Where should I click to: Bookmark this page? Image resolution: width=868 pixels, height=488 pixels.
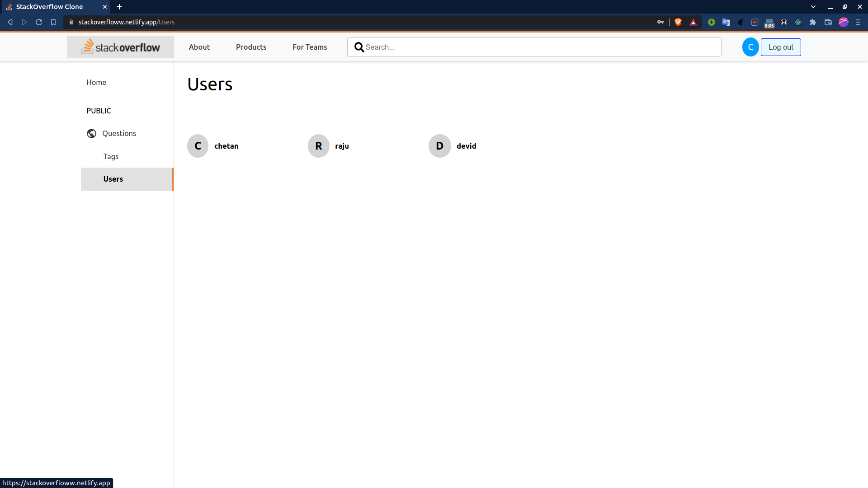point(53,22)
